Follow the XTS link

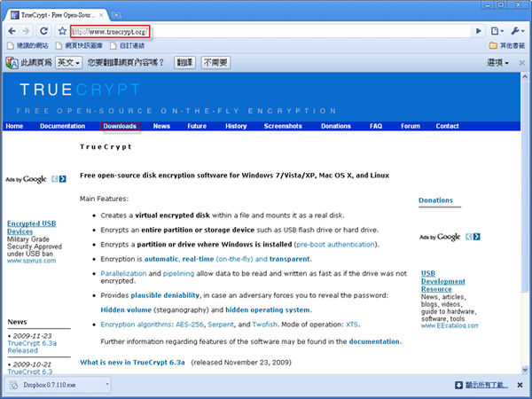pyautogui.click(x=351, y=325)
